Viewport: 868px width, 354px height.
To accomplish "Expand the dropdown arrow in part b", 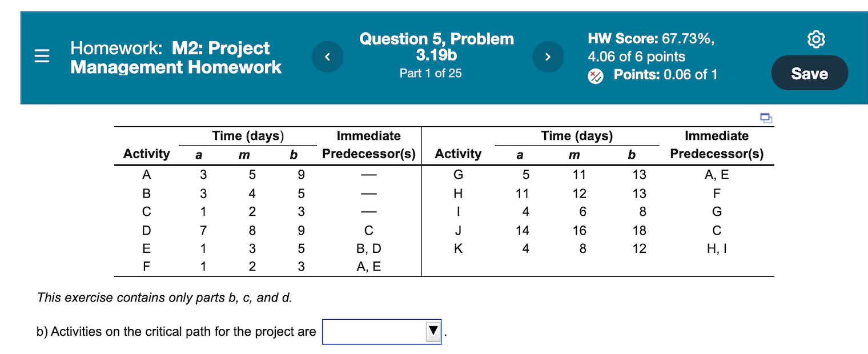I will pos(432,331).
